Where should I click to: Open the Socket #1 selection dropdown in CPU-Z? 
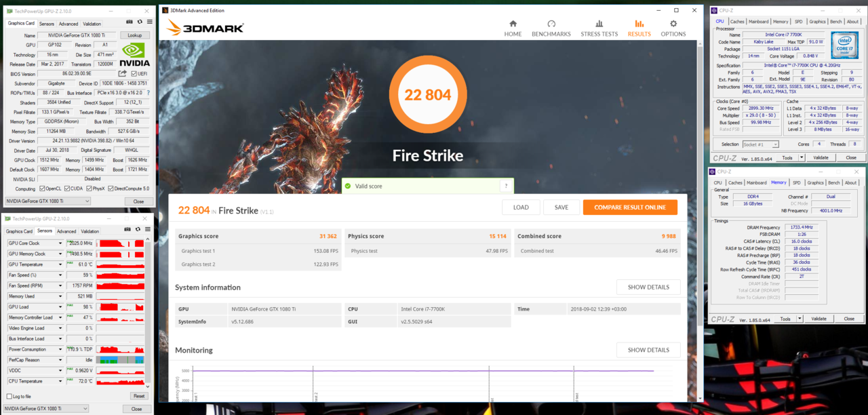pos(761,144)
